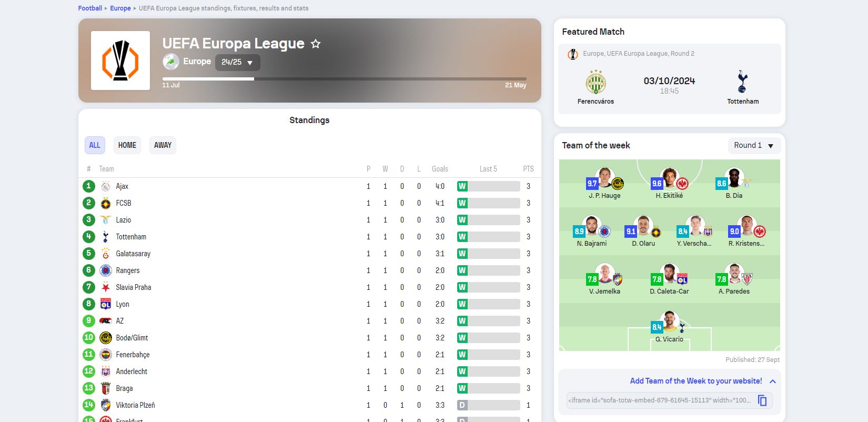The image size is (868, 422).
Task: Collapse Add Team of the Week section
Action: (772, 381)
